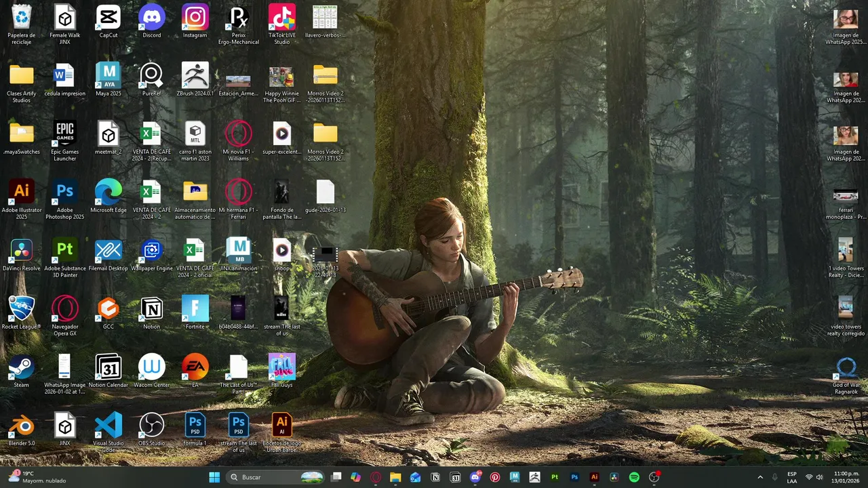Open the Wacom Center desktop shortcut
The height and width of the screenshot is (488, 868).
coord(152,371)
